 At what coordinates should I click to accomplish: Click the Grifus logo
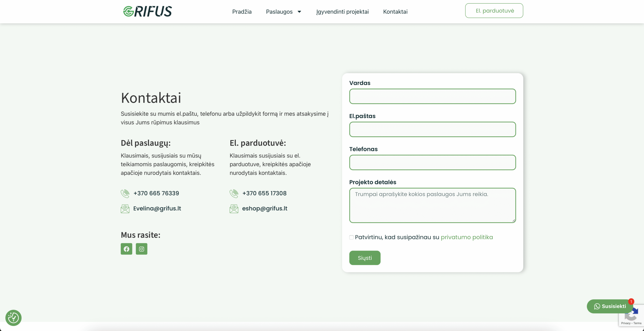pyautogui.click(x=147, y=11)
